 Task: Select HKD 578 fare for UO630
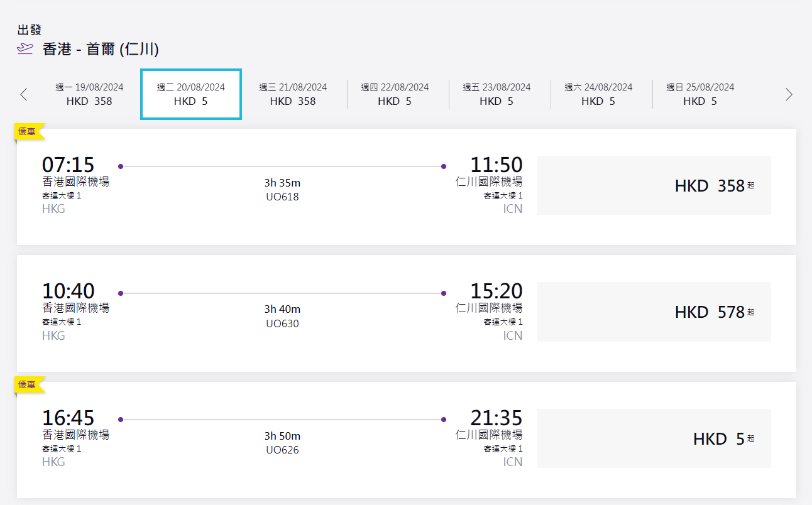point(654,312)
